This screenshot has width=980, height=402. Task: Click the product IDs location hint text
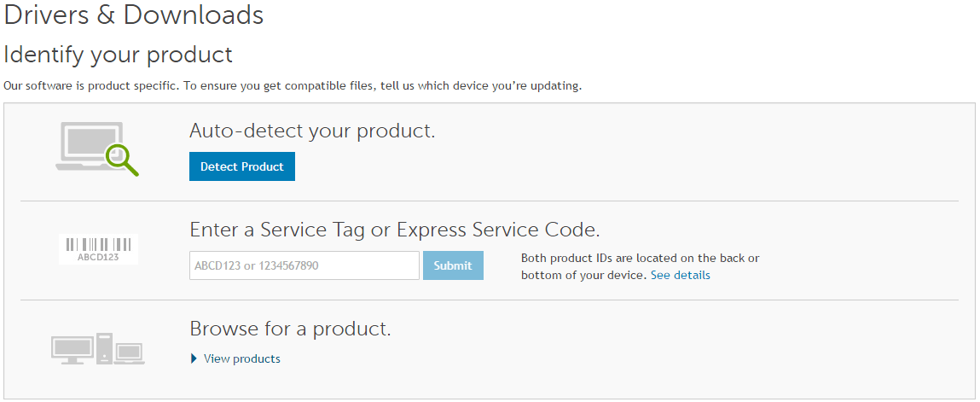pos(641,266)
